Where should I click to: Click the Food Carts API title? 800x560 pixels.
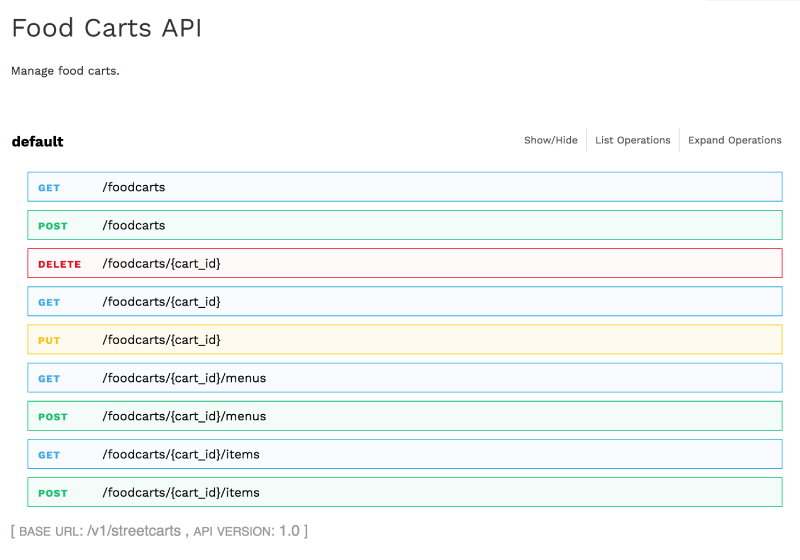pos(106,28)
